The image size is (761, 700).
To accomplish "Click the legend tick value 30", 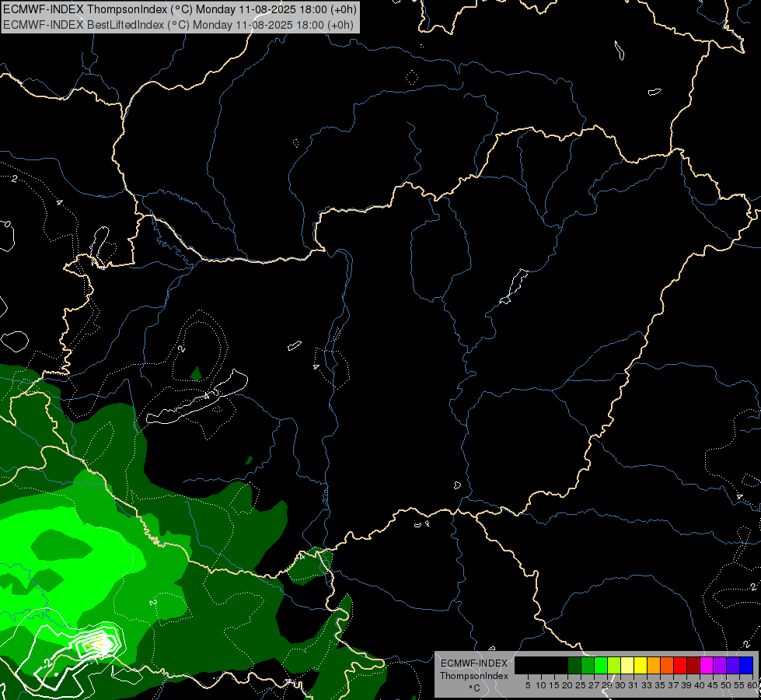I will coord(620,685).
